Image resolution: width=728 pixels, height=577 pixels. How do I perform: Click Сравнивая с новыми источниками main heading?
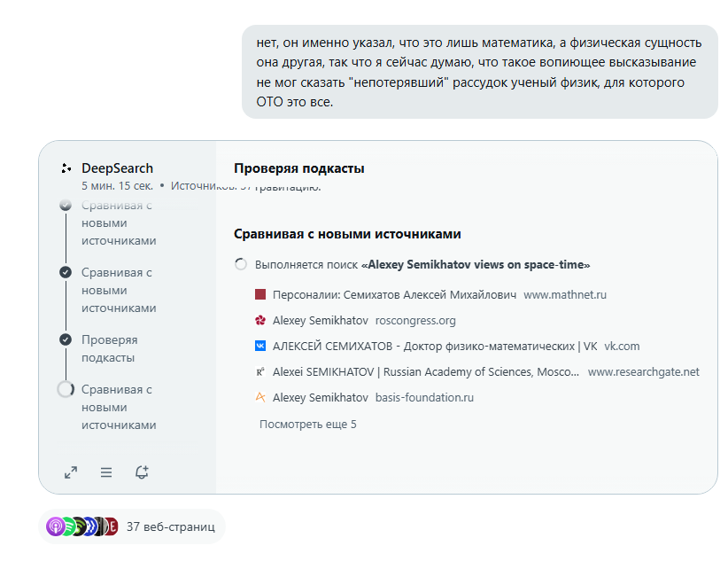coord(347,234)
